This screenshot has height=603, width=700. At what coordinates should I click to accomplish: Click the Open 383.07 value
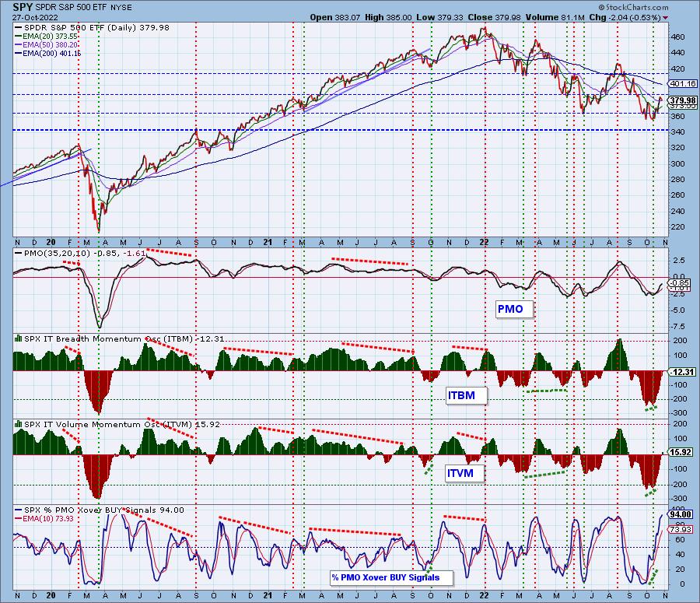point(336,17)
